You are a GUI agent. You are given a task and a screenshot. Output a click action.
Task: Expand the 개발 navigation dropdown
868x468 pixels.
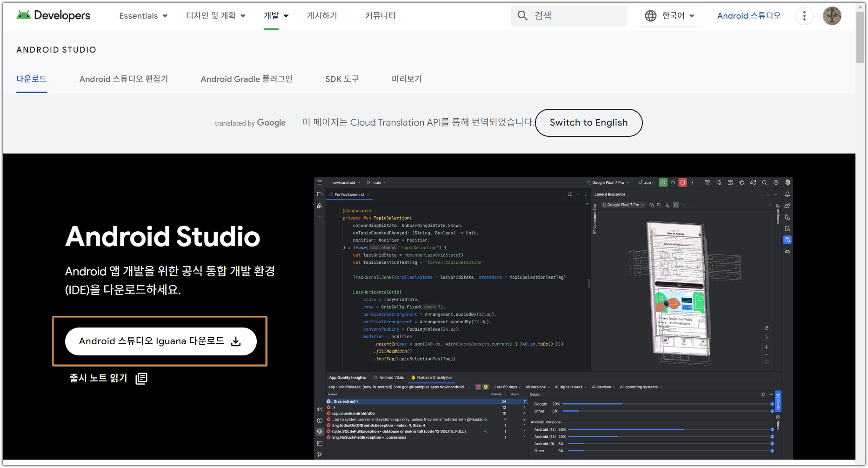pyautogui.click(x=276, y=16)
